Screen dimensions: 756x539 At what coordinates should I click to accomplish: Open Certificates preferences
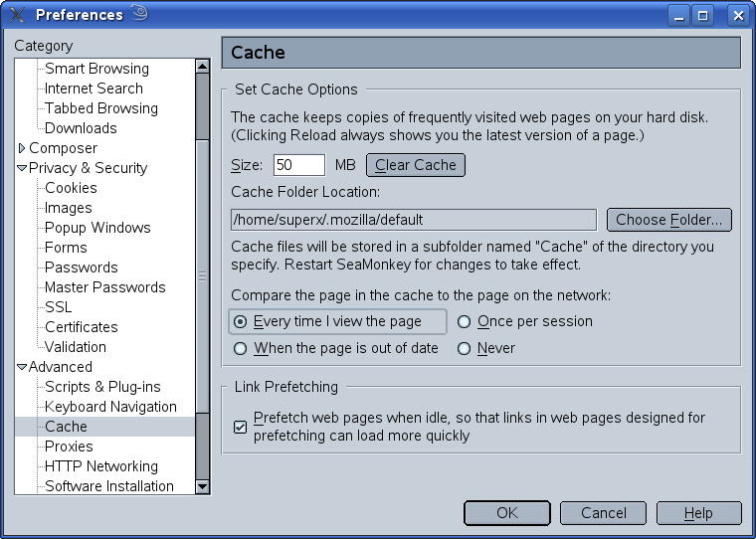[x=82, y=327]
